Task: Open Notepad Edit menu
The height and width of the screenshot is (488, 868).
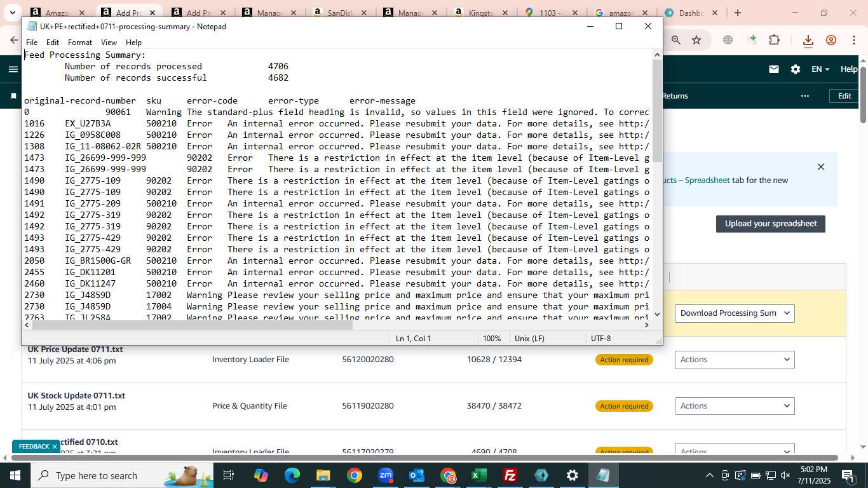Action: point(53,43)
